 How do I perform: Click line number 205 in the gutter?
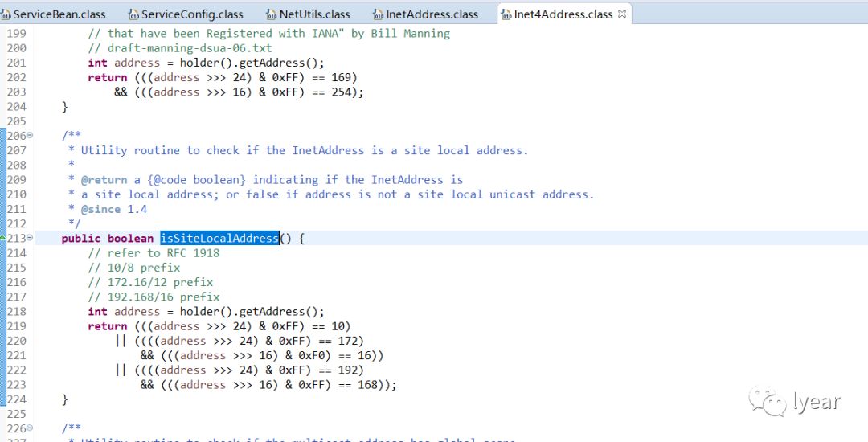tap(16, 121)
